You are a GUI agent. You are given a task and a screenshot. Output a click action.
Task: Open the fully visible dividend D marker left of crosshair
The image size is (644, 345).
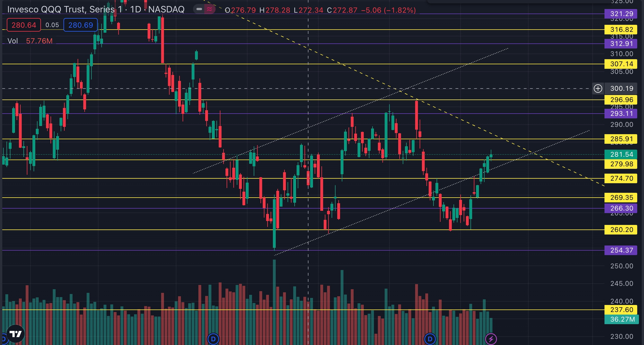[x=213, y=339]
